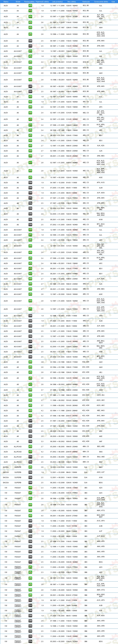Click the Oznaczenie silnika column header

101,2
